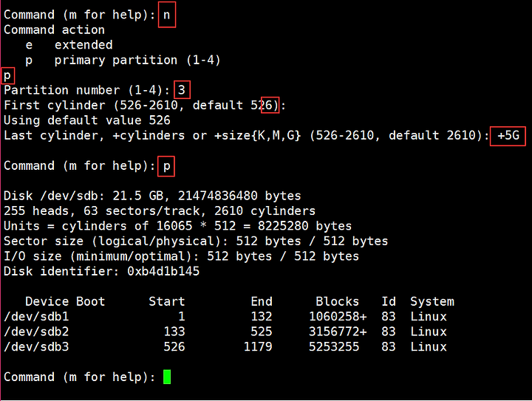The image size is (532, 401).
Task: Click the 'primary partition (1-4)' option text
Action: point(137,61)
